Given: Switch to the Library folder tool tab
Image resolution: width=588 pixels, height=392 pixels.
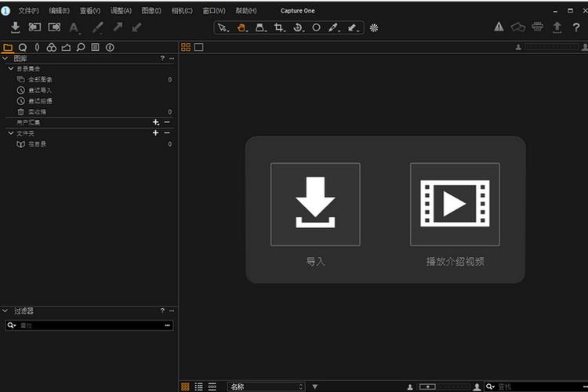Looking at the screenshot, I should pos(8,47).
